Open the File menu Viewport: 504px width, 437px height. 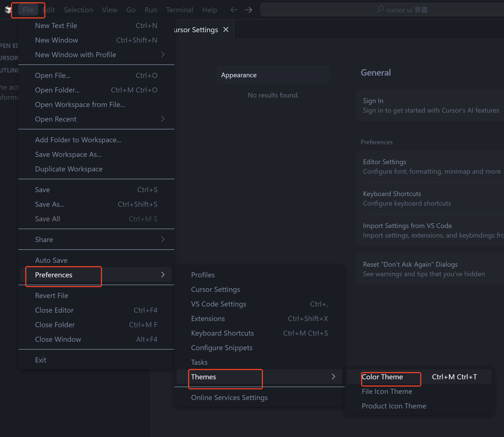click(28, 10)
